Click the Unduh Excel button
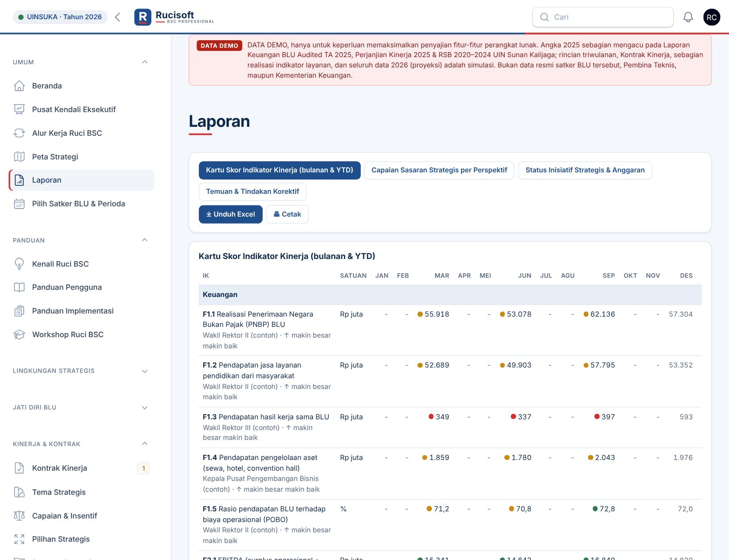This screenshot has height=560, width=729. (x=230, y=214)
